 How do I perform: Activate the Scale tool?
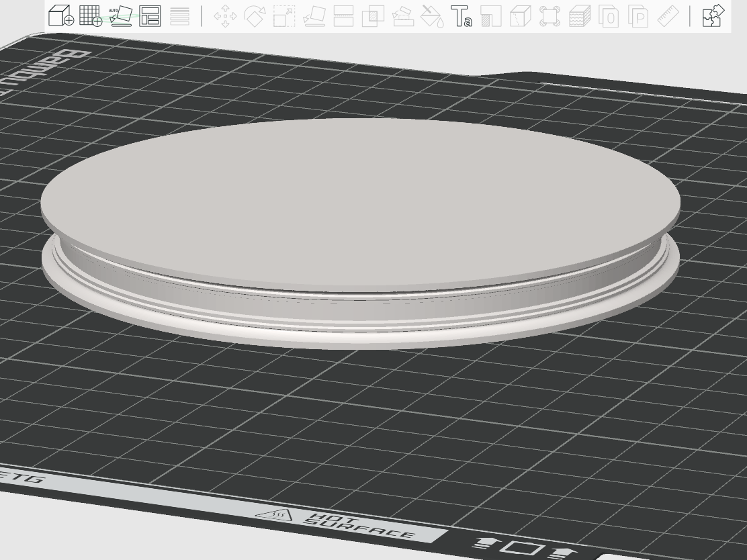tap(284, 15)
